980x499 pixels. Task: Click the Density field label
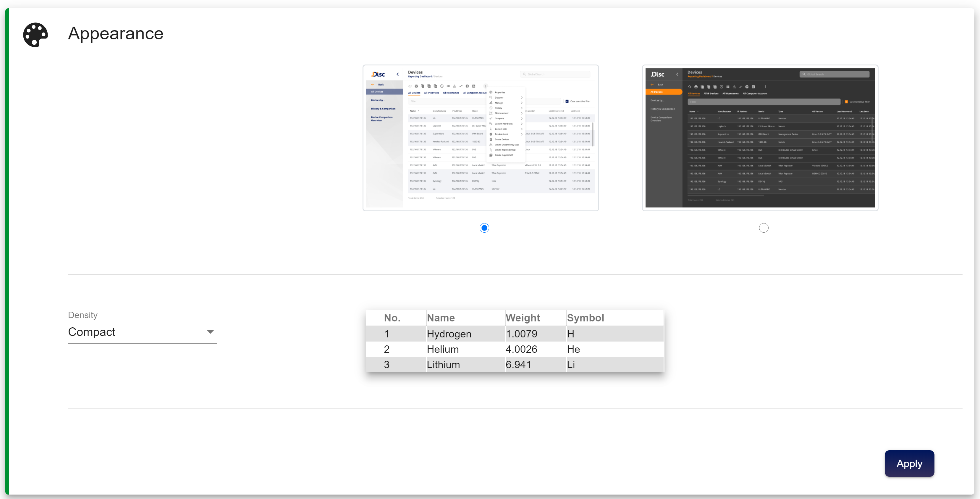click(x=83, y=315)
